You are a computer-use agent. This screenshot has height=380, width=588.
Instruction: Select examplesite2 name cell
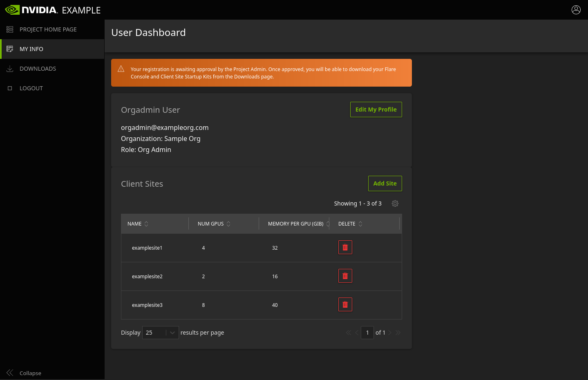[147, 277]
